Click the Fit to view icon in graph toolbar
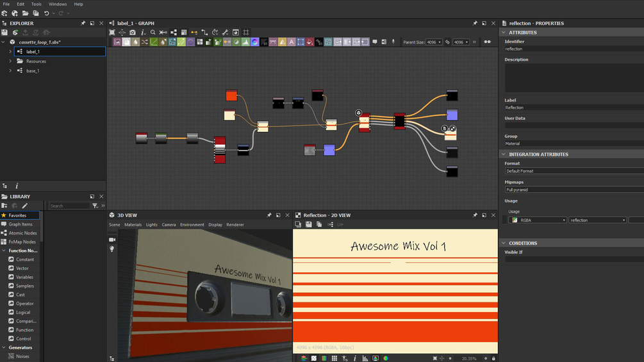 (x=111, y=33)
